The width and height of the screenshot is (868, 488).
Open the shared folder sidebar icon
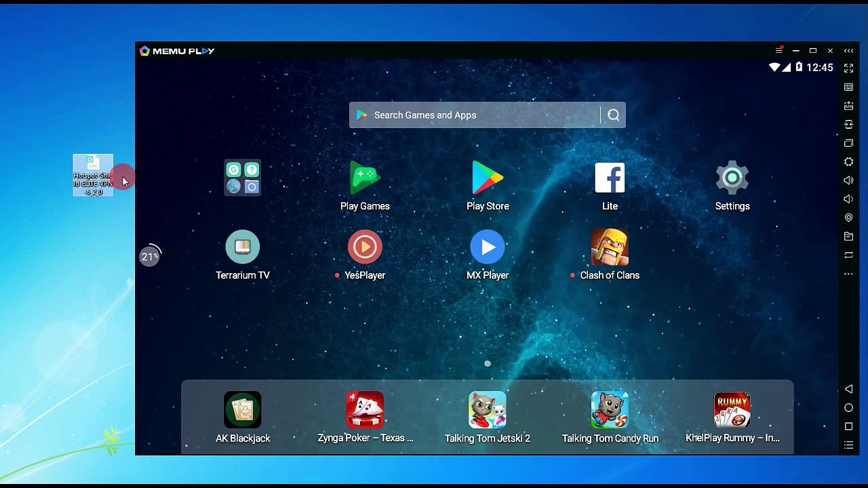848,237
